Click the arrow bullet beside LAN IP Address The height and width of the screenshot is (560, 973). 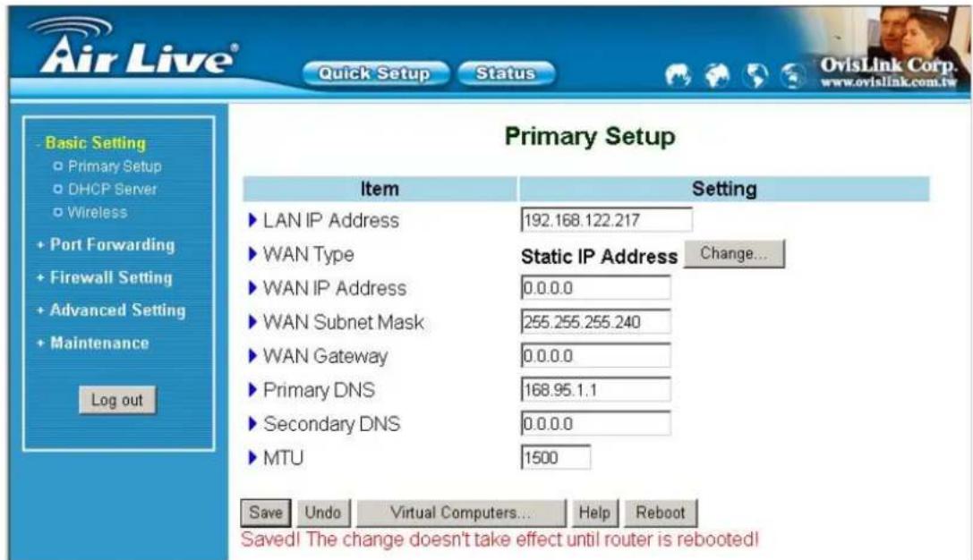pyautogui.click(x=252, y=220)
